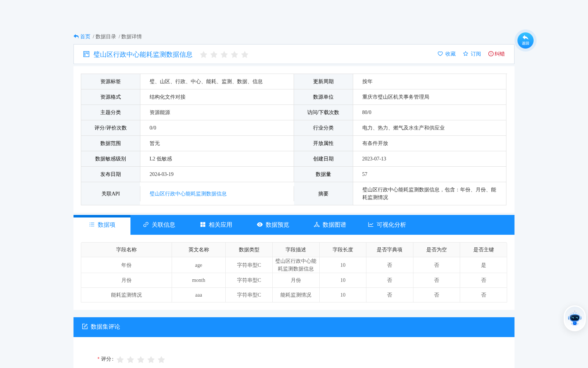The image size is (588, 368).
Task: Open the 数据图谱 tab
Action: pos(330,225)
